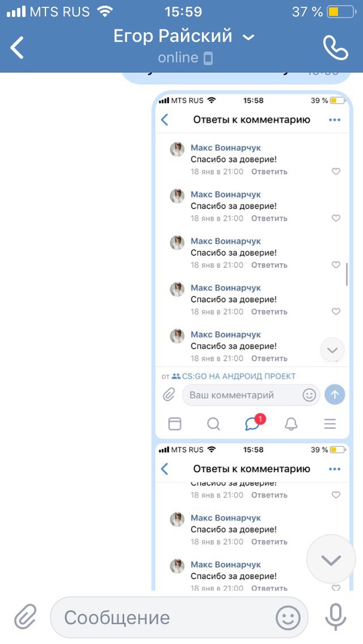This screenshot has height=644, width=363.
Task: Tap notifications bell in screenshot tab bar
Action: pyautogui.click(x=291, y=423)
